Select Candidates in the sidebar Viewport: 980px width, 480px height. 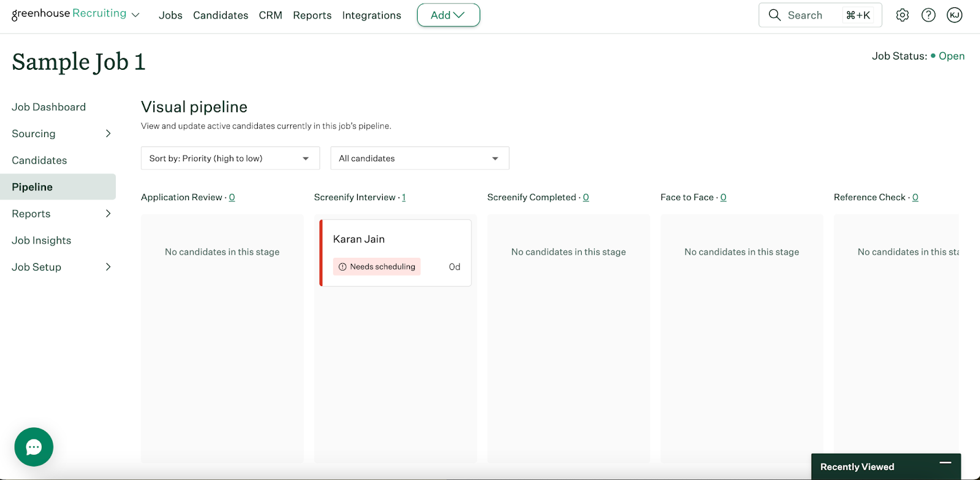[39, 160]
